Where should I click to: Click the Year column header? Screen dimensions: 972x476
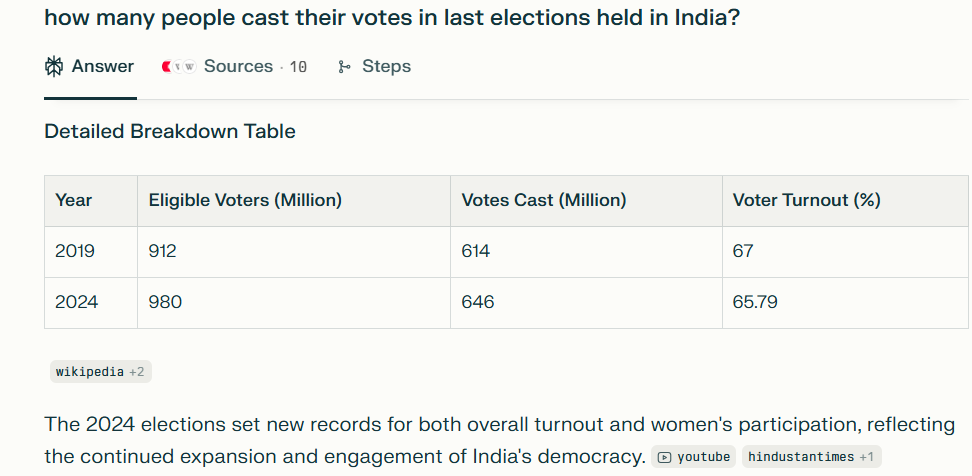coord(74,200)
